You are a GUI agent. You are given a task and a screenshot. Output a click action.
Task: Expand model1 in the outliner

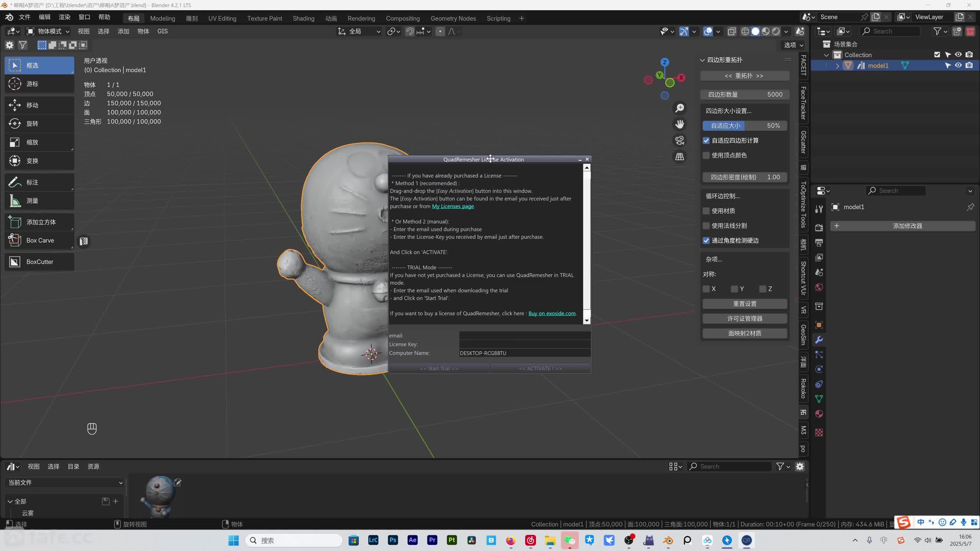(837, 66)
